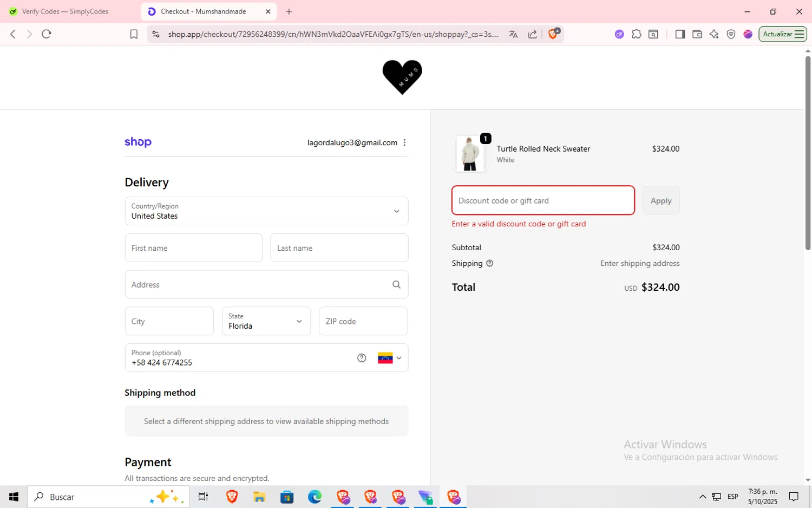Open File Explorer from taskbar

pyautogui.click(x=259, y=497)
